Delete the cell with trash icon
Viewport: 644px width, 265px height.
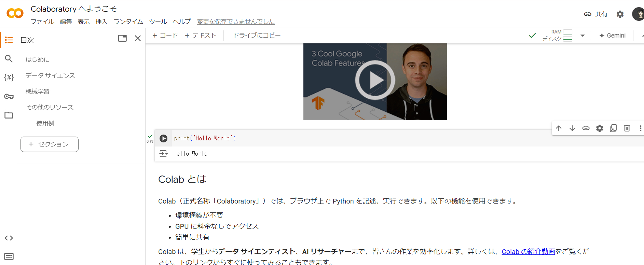point(627,128)
